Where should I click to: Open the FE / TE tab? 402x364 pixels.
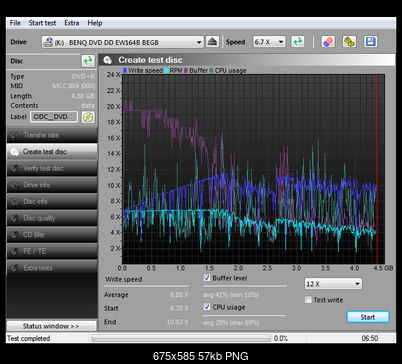[52, 251]
